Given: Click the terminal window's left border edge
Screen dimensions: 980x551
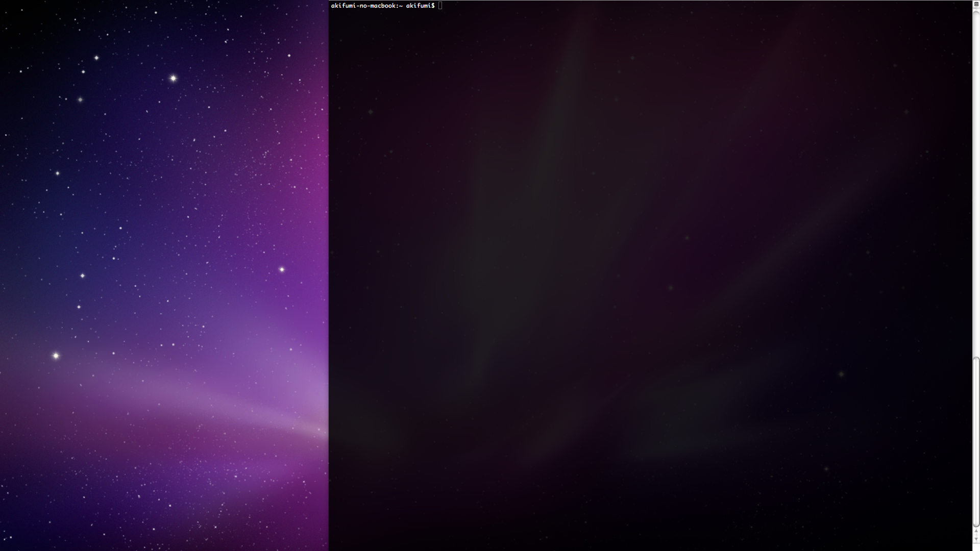Looking at the screenshot, I should coord(329,275).
